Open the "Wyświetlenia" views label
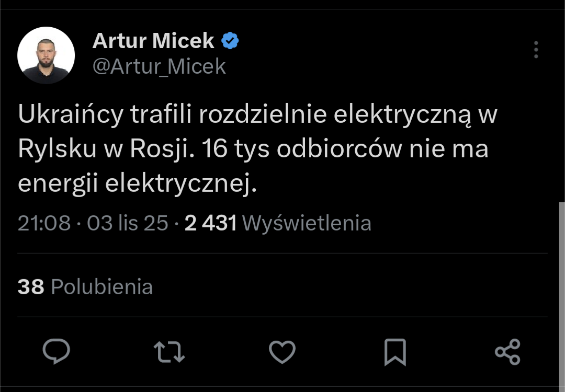 pos(307,223)
